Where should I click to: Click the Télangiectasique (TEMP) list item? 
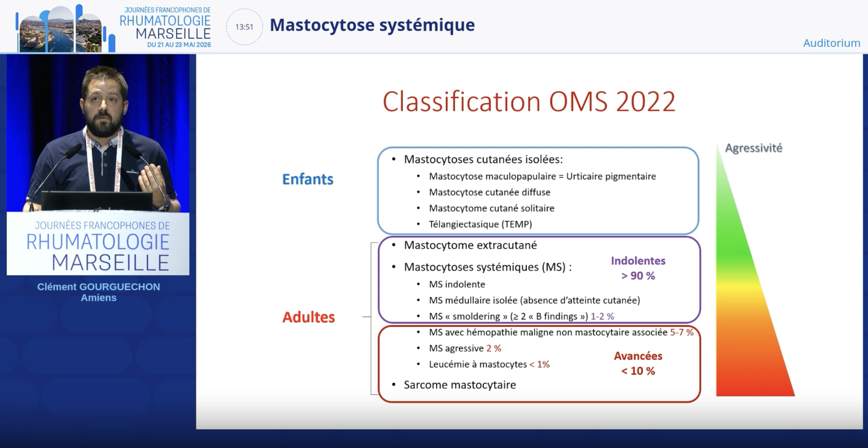(480, 224)
